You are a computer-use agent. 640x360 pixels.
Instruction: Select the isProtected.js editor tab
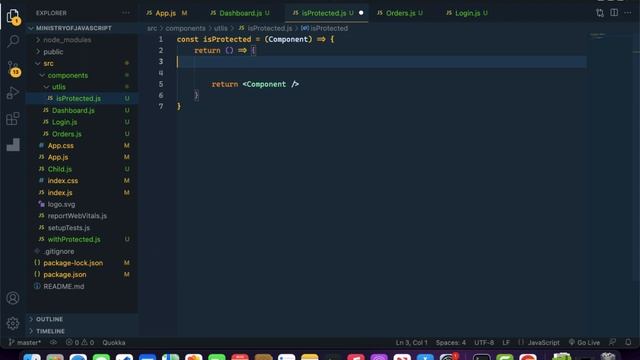coord(327,13)
